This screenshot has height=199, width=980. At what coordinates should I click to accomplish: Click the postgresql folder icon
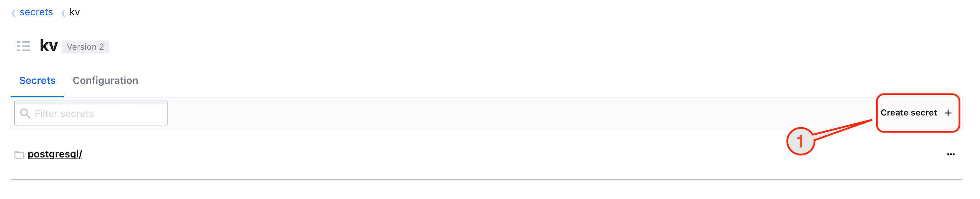click(19, 155)
